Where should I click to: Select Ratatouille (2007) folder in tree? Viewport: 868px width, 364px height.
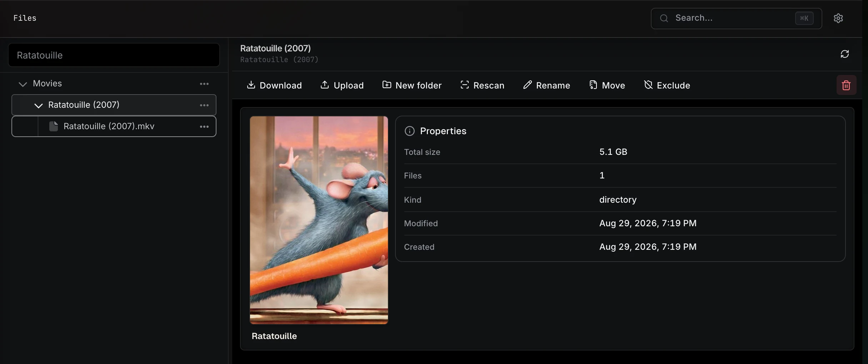point(114,105)
